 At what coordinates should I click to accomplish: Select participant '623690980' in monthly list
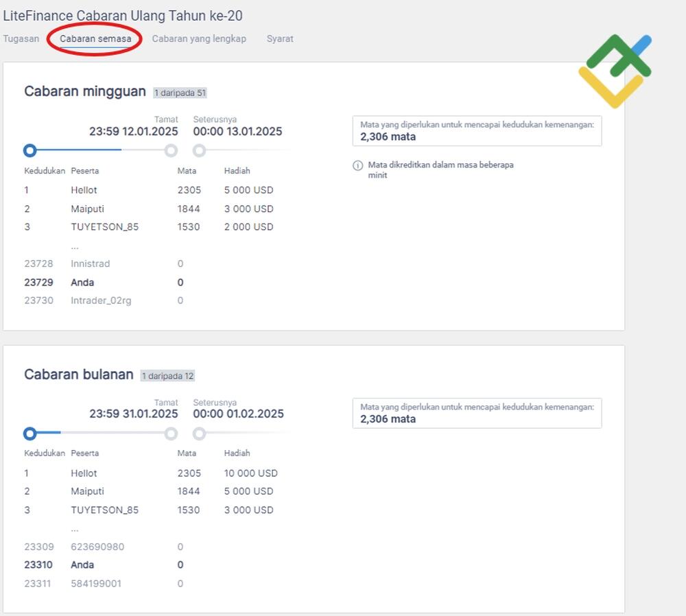click(97, 547)
